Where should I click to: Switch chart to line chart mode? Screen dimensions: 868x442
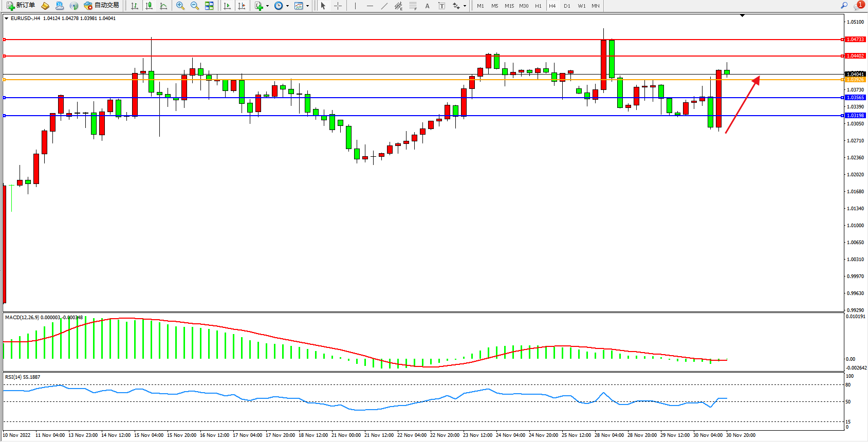coord(163,6)
